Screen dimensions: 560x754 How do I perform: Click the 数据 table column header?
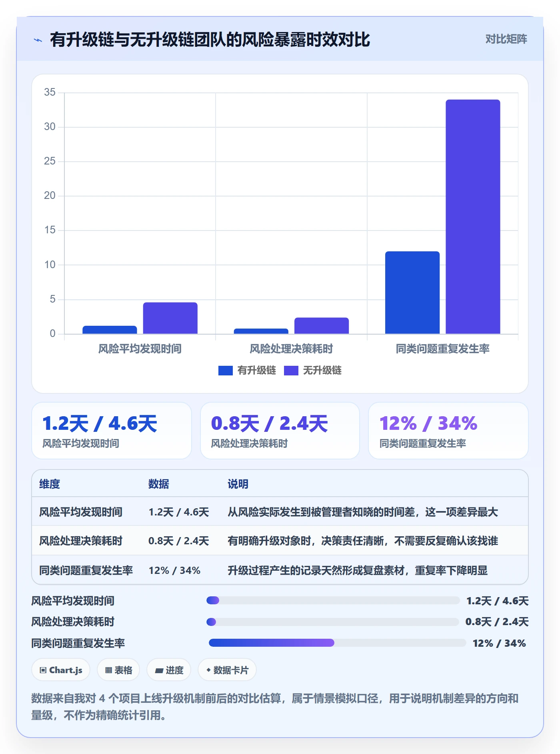(x=159, y=484)
